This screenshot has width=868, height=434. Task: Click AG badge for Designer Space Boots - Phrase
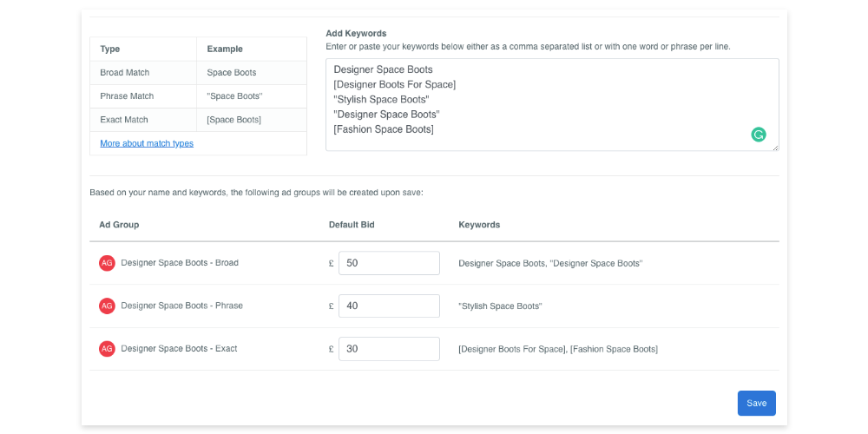107,306
